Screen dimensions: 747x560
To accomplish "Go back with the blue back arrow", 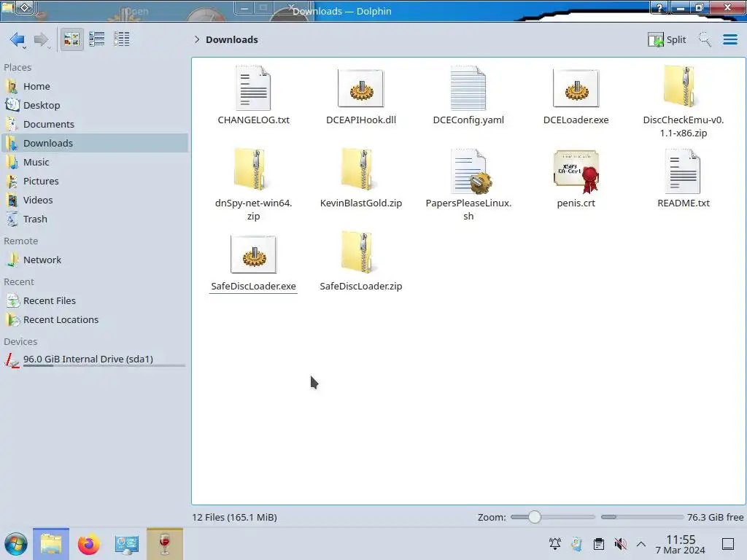I will pos(17,39).
